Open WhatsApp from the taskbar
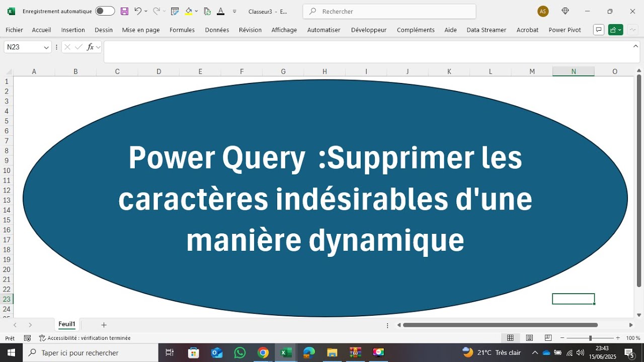This screenshot has height=362, width=644. tap(240, 352)
